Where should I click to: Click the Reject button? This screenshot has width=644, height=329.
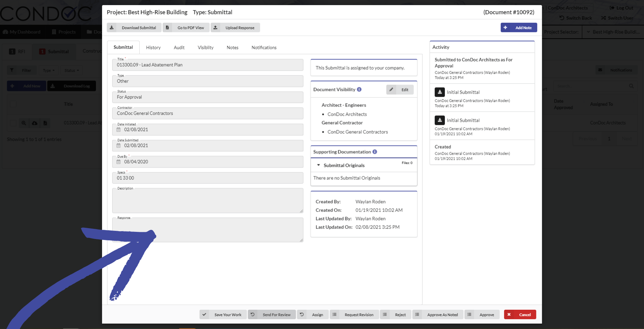click(x=396, y=315)
